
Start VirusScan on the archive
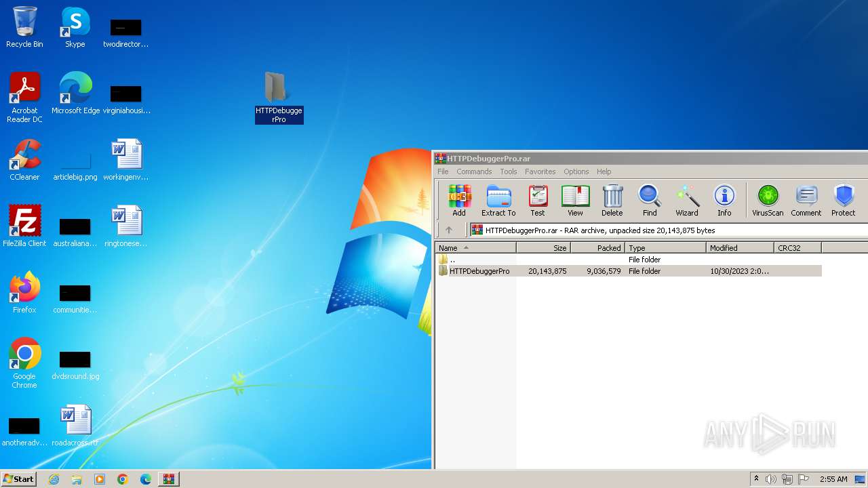(768, 201)
